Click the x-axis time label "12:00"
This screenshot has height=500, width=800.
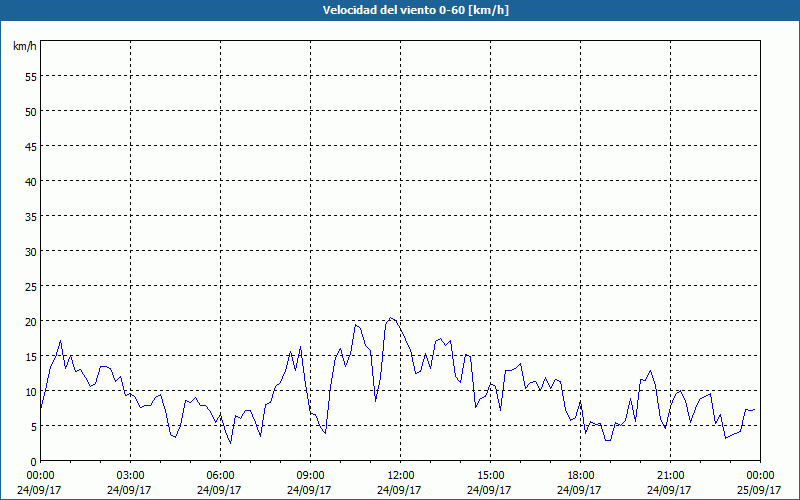[x=400, y=476]
